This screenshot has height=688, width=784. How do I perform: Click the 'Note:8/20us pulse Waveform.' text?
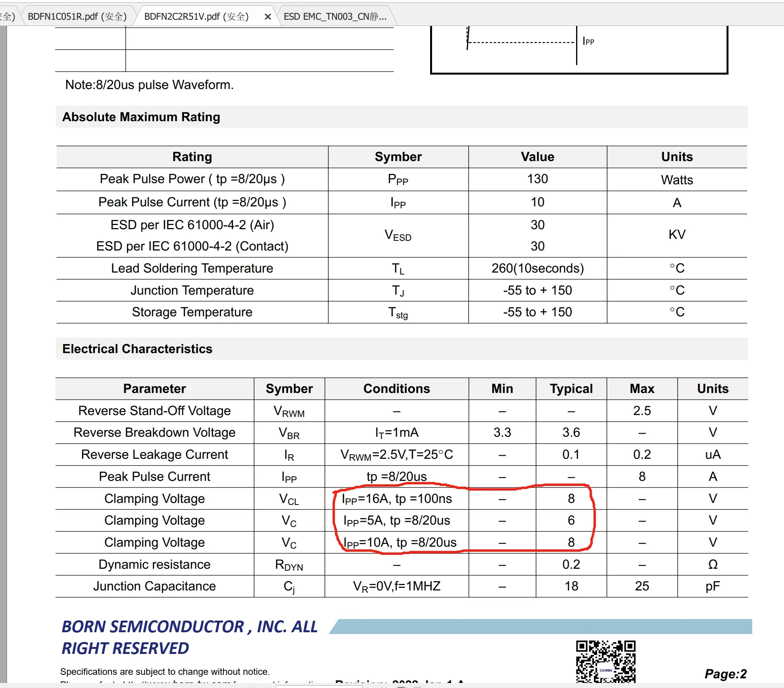point(149,85)
